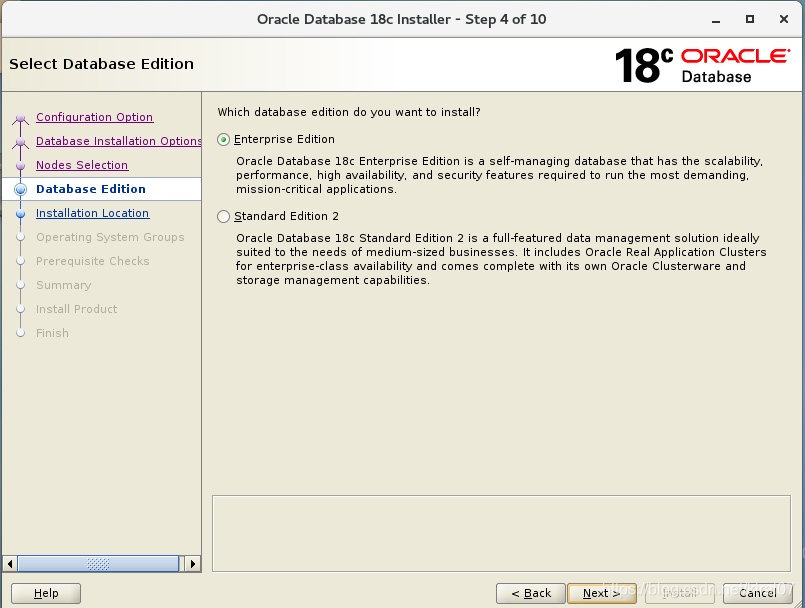This screenshot has width=805, height=608.
Task: Minimize the installer window
Action: coord(716,20)
